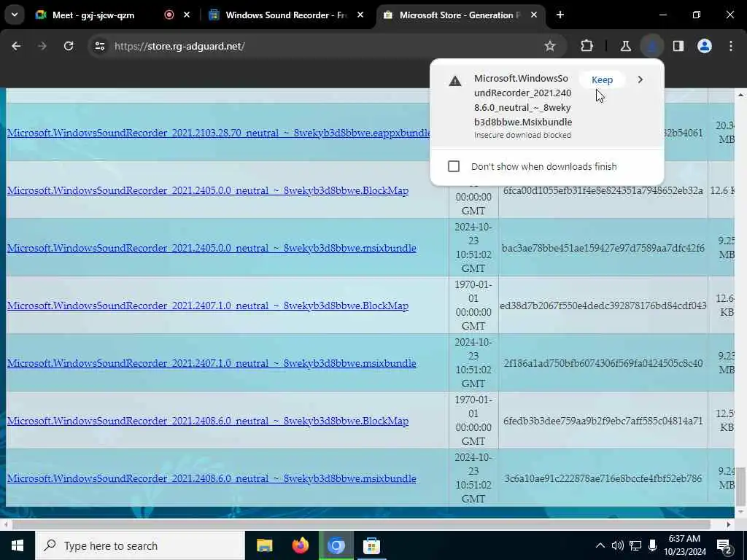
Task: Reload the current page
Action: pyautogui.click(x=69, y=46)
